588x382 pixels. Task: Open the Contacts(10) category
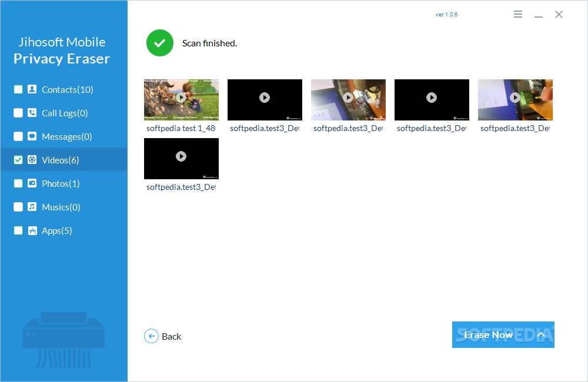[x=68, y=89]
